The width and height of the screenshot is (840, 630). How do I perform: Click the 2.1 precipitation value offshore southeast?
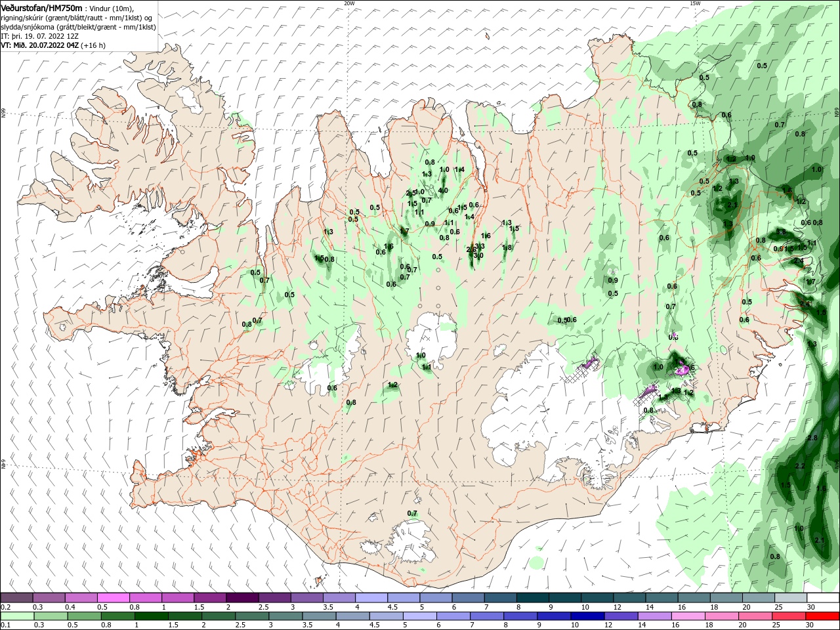coord(819,540)
